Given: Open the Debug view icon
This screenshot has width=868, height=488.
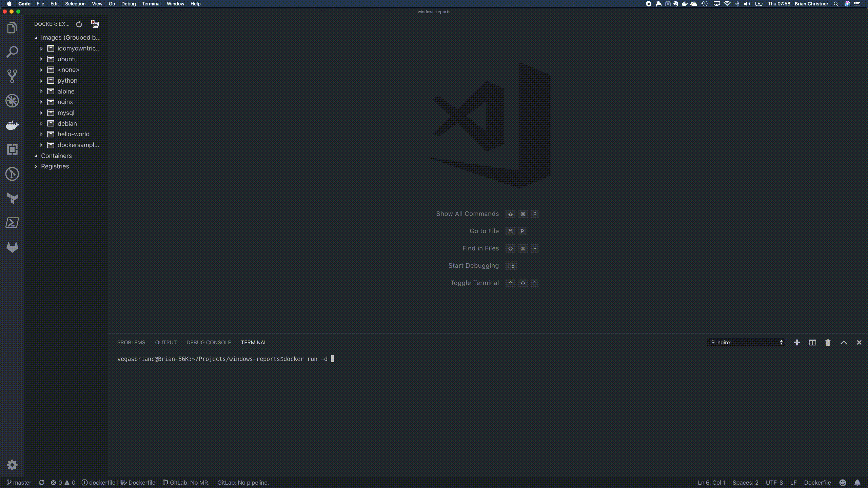Looking at the screenshot, I should (12, 101).
